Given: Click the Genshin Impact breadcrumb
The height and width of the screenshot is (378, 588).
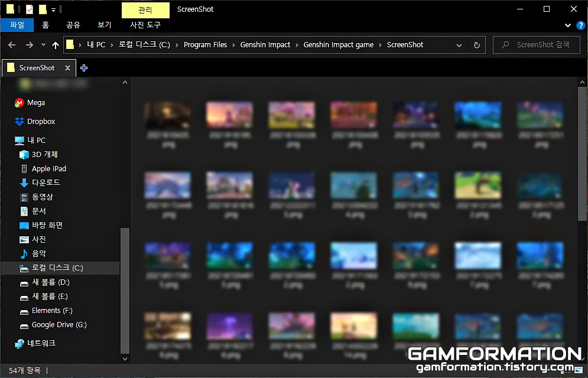Looking at the screenshot, I should click(265, 44).
